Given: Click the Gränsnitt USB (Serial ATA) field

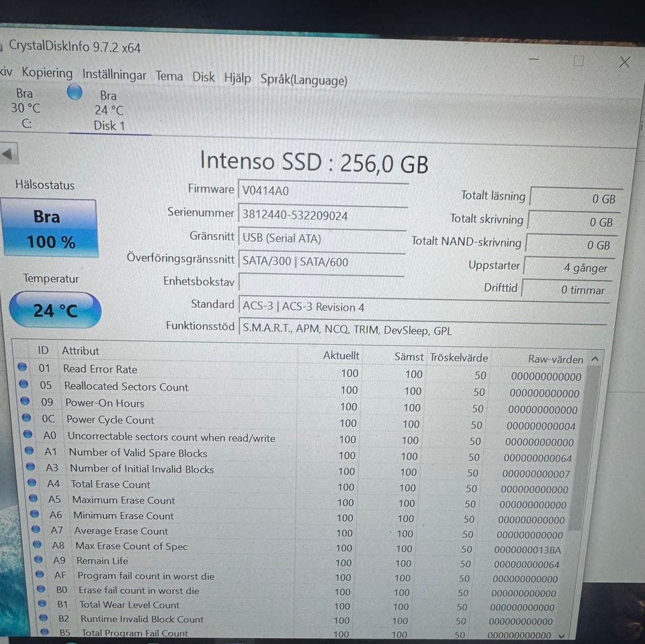Looking at the screenshot, I should coord(322,239).
